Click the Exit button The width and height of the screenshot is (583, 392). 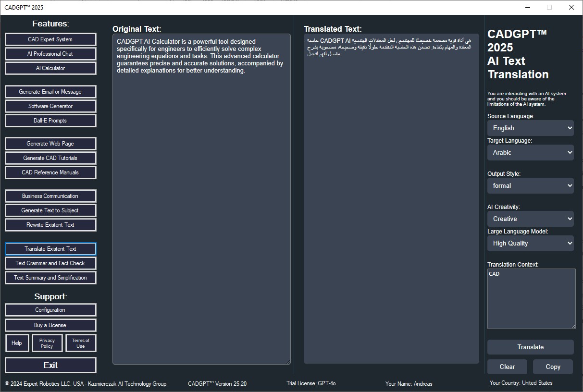tap(50, 365)
